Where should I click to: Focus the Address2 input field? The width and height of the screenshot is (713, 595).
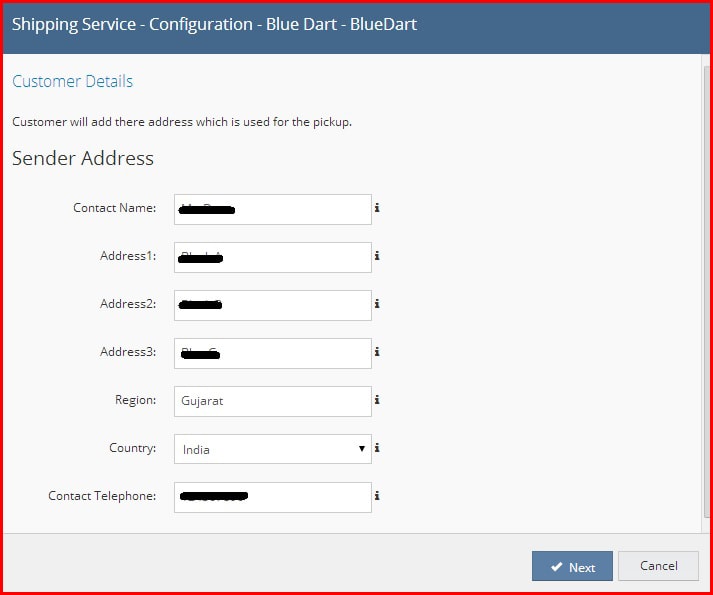273,305
